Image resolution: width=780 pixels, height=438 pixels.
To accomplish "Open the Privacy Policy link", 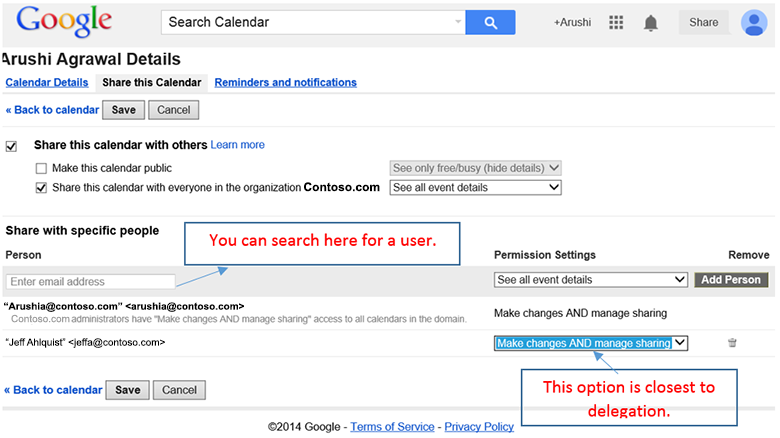I will coord(479,427).
